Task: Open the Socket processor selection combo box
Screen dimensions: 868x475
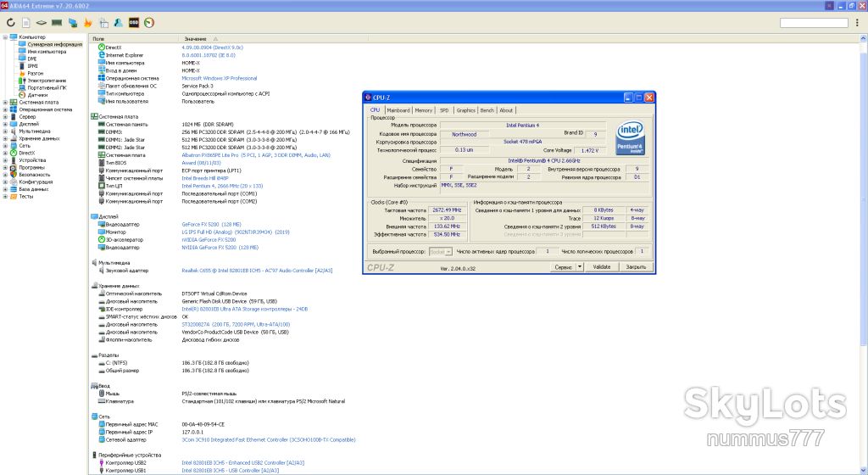Action: click(x=441, y=251)
